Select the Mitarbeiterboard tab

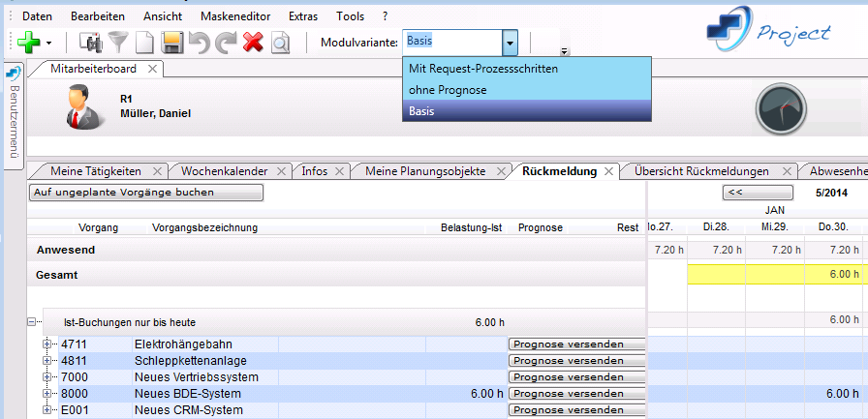pyautogui.click(x=93, y=69)
